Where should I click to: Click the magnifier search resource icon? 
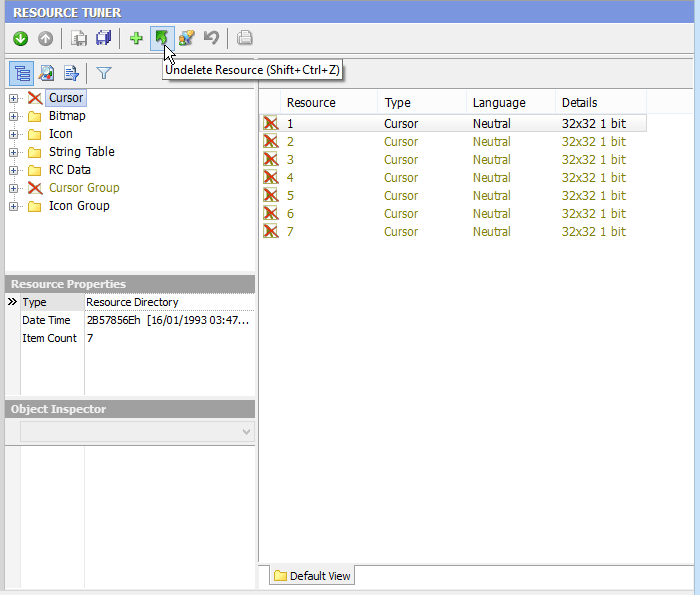(x=46, y=73)
